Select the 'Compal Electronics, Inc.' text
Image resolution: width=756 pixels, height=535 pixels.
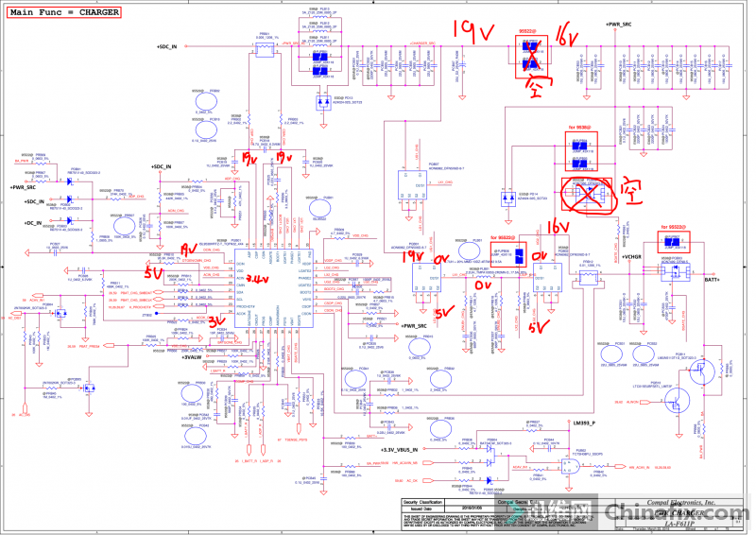(x=680, y=503)
